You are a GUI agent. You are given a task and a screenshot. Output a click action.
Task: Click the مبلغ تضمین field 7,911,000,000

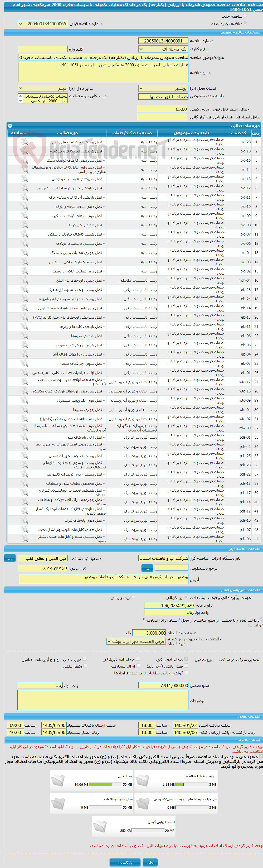coord(163,685)
